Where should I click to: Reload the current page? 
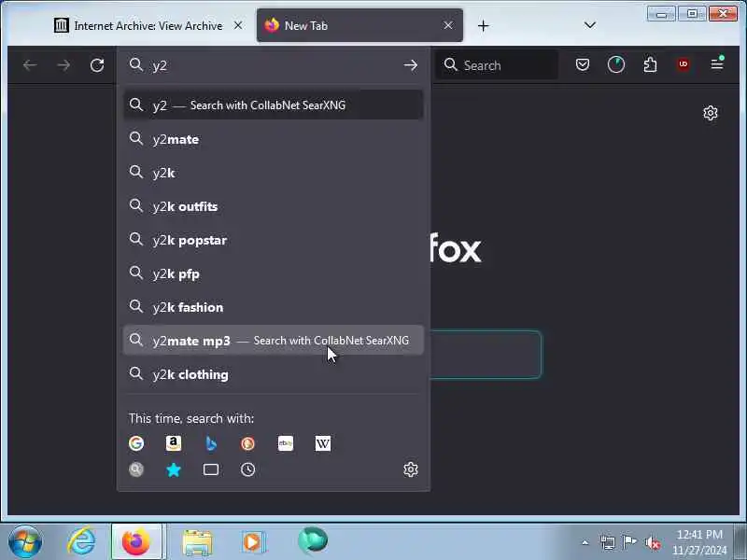point(97,65)
